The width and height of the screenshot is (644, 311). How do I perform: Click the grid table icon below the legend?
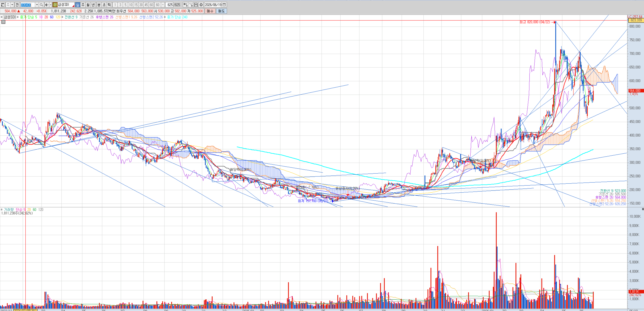pyautogui.click(x=3, y=22)
